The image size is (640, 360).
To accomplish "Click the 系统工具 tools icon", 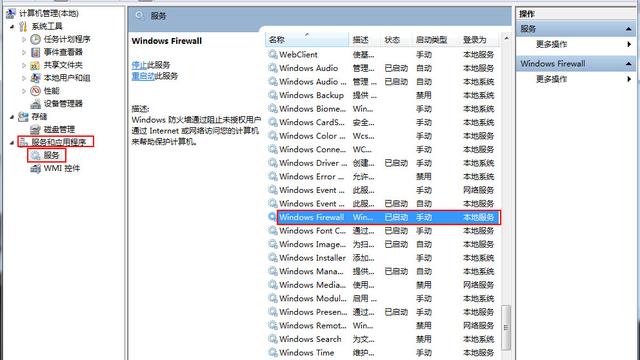I will pyautogui.click(x=23, y=27).
